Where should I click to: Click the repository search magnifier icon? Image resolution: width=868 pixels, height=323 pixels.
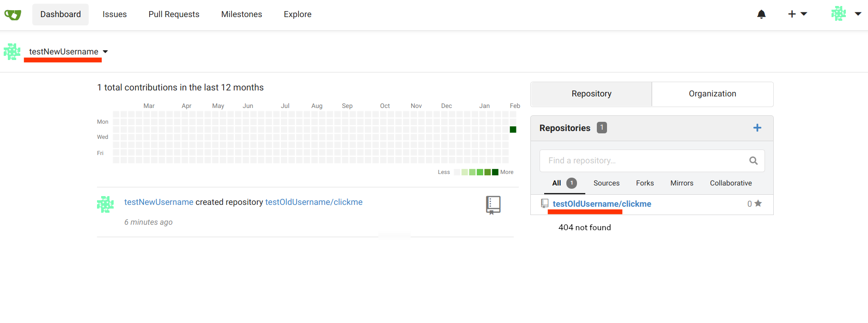point(753,161)
